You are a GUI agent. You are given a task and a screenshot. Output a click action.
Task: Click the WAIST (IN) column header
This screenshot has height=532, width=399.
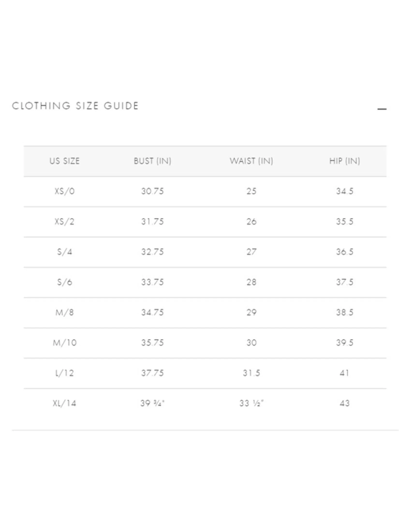point(251,161)
